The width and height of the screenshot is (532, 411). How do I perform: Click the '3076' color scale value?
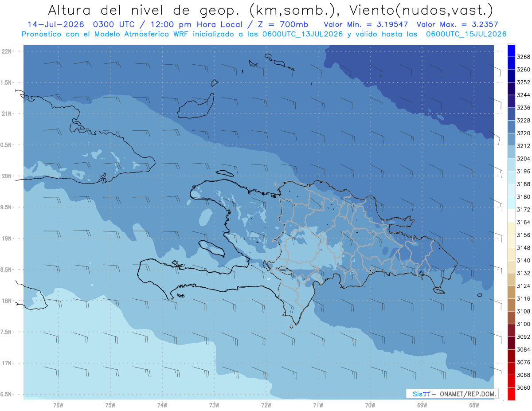click(x=524, y=362)
